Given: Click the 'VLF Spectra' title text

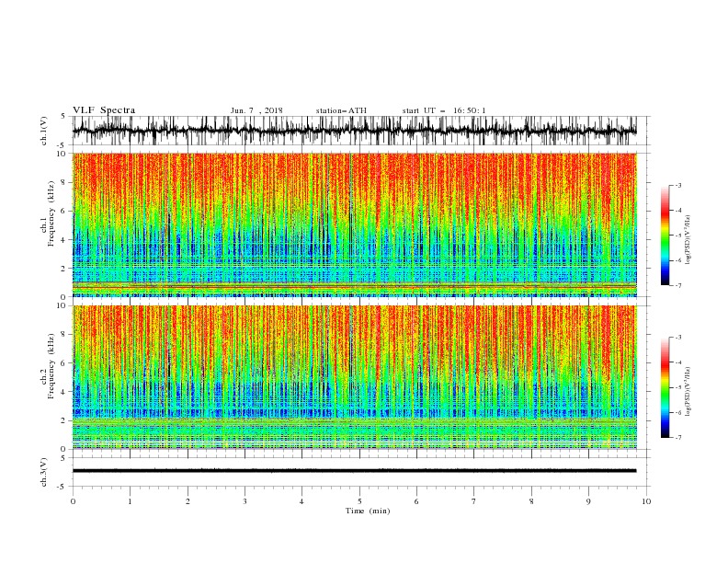Looking at the screenshot, I should [104, 110].
